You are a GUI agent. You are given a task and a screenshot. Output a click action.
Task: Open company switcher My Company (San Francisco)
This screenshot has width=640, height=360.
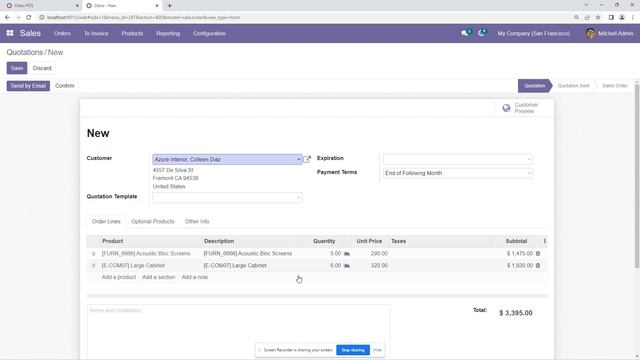pos(533,33)
